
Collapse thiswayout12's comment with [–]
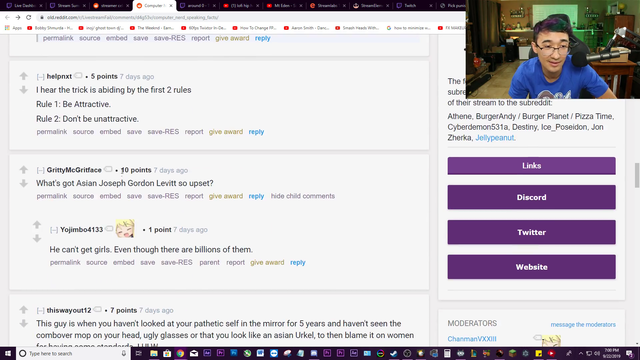pyautogui.click(x=40, y=311)
